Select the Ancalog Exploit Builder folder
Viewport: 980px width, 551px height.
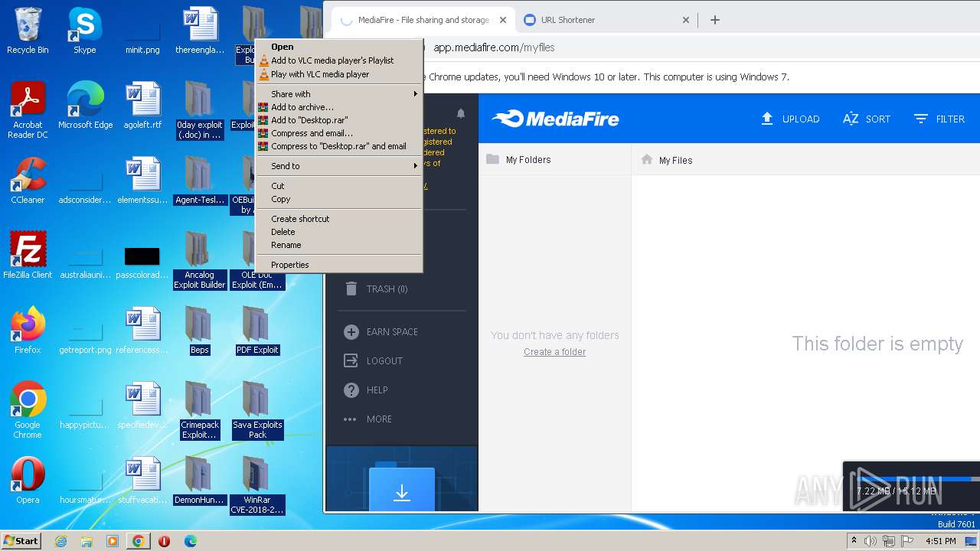[199, 260]
